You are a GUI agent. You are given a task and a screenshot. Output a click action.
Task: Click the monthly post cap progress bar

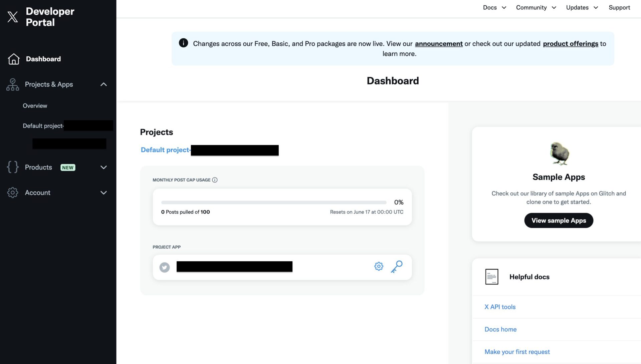pyautogui.click(x=273, y=202)
